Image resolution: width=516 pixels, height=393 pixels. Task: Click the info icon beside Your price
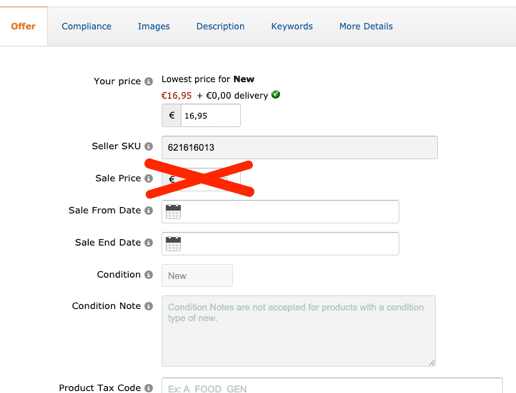[x=149, y=81]
